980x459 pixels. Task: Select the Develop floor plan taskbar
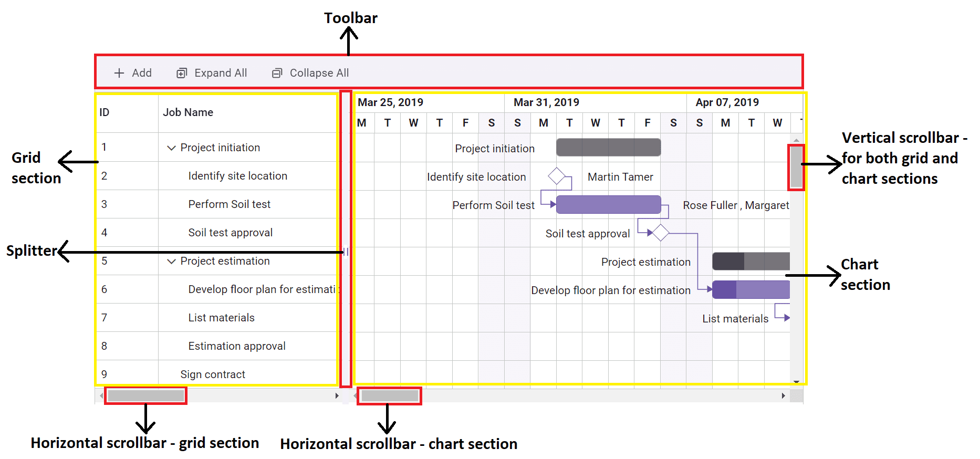coord(751,289)
